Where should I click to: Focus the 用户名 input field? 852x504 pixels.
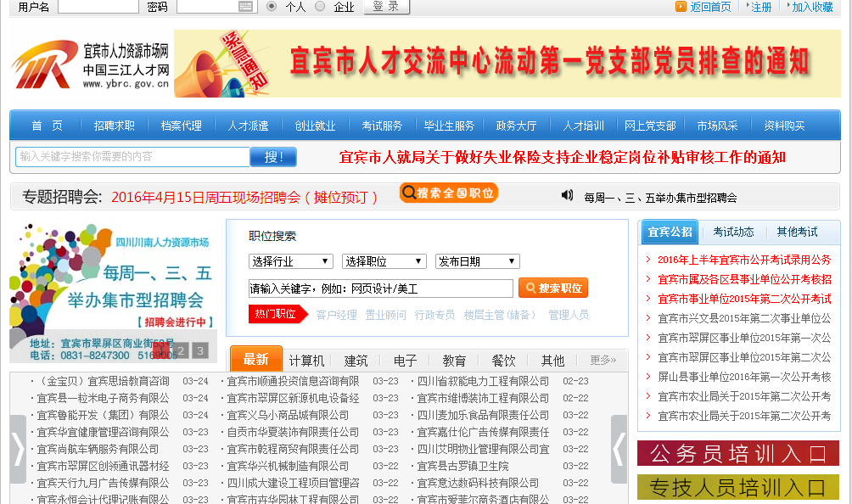98,7
